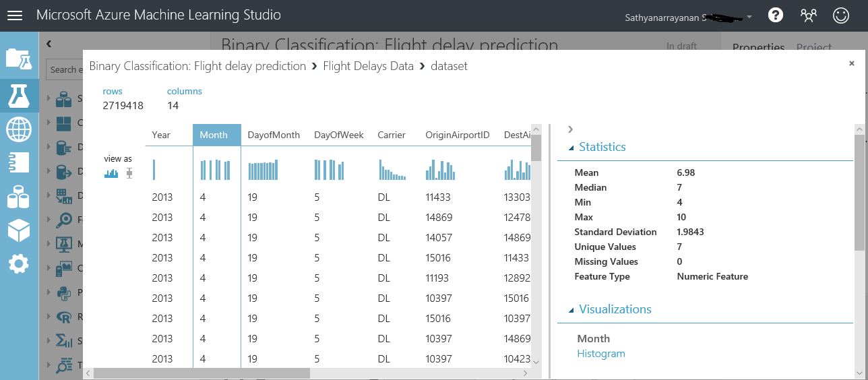Open the hamburger navigation menu

tap(15, 15)
